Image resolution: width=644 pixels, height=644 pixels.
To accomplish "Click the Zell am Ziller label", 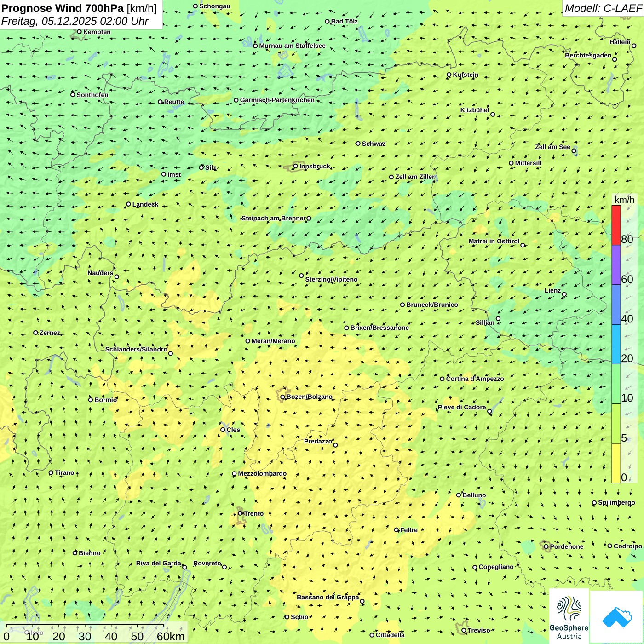I will (x=415, y=177).
